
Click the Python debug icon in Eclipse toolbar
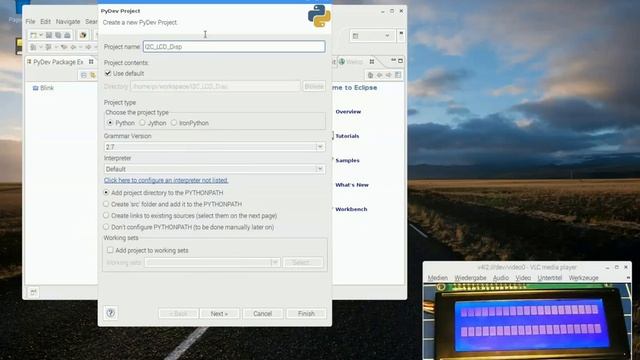83,36
